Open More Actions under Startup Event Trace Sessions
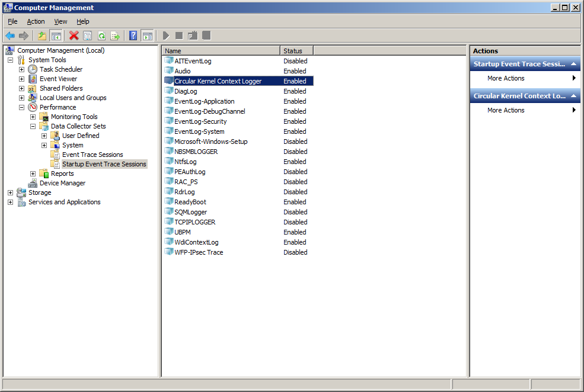Screen dimensions: 584x392 (x=525, y=78)
